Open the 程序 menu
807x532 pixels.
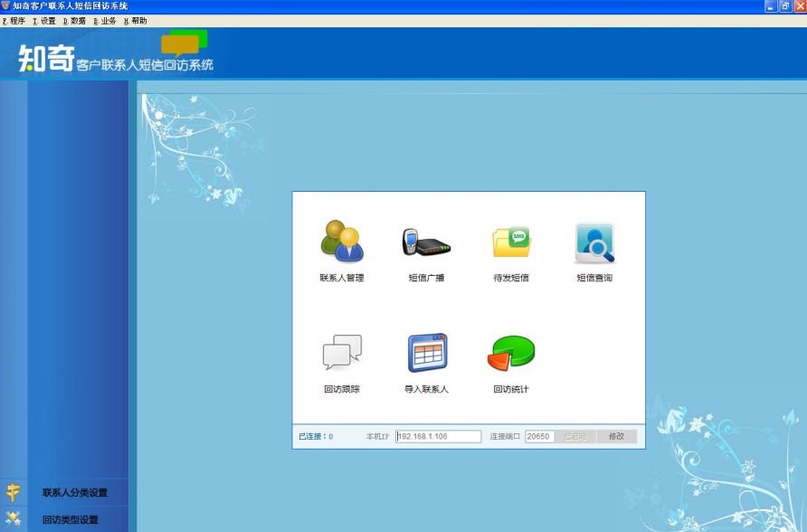coord(14,21)
